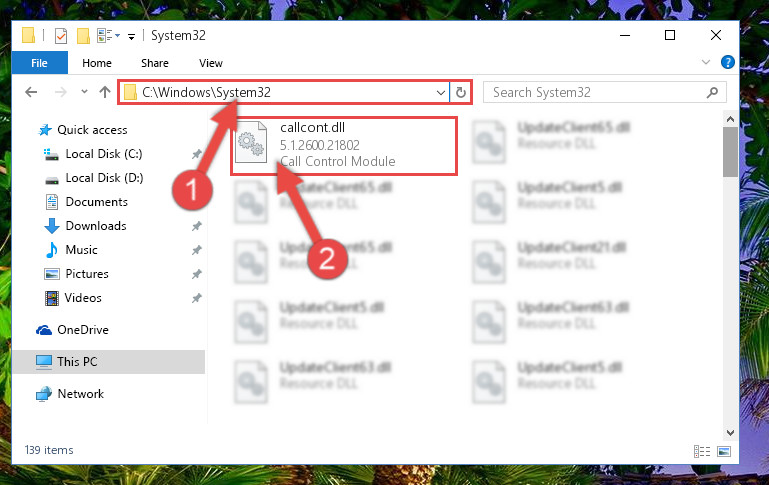Toggle pin beside Music folder

(197, 250)
